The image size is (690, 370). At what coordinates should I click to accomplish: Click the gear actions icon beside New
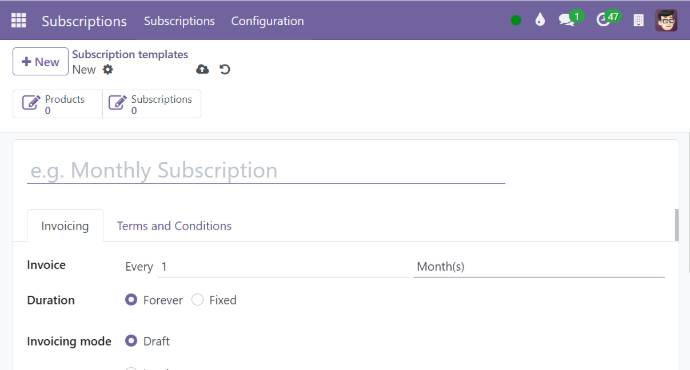click(x=108, y=70)
